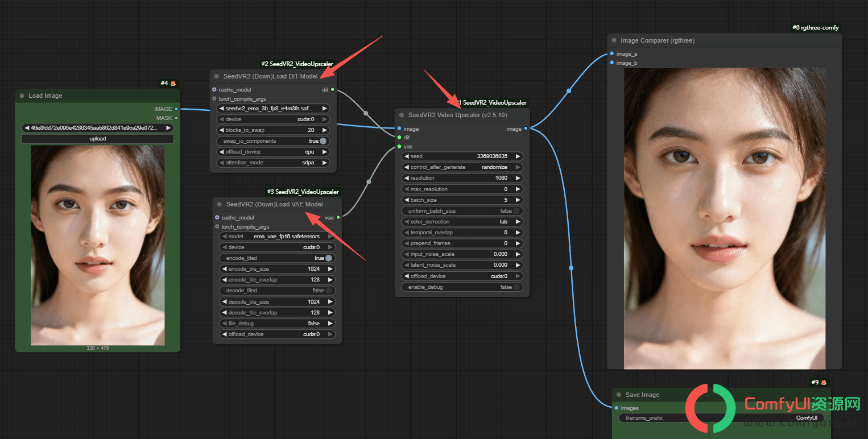This screenshot has width=868, height=439.
Task: Increase blocks_to_swap with its right arrow
Action: [x=325, y=130]
